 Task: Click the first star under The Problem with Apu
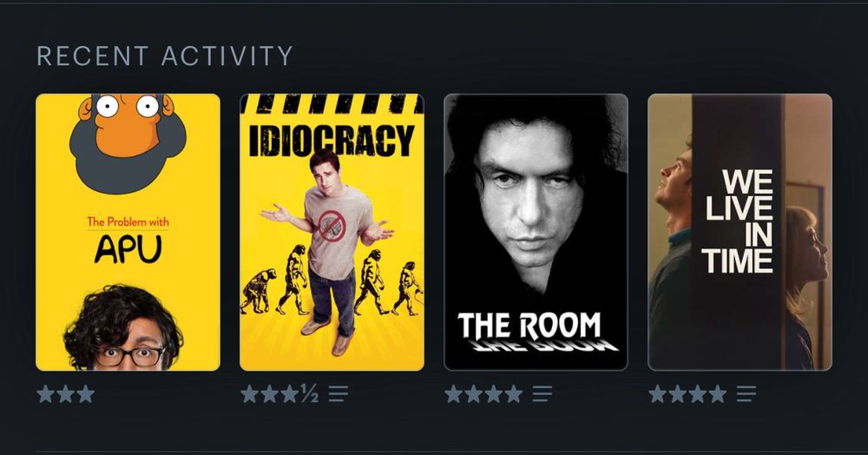click(x=46, y=394)
